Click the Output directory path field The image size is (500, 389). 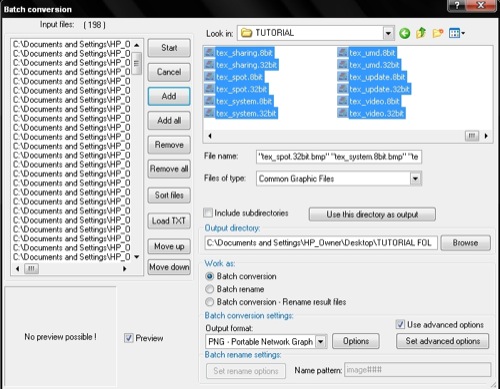(321, 243)
